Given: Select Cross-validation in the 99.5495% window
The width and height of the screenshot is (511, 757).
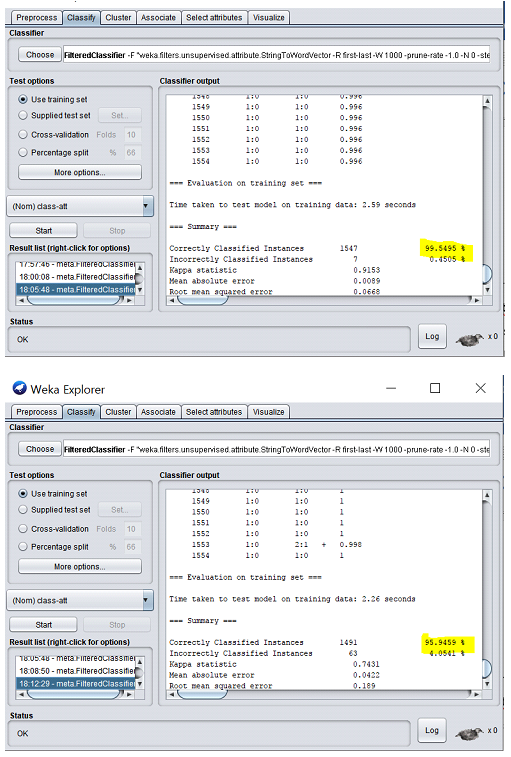Looking at the screenshot, I should [x=54, y=135].
